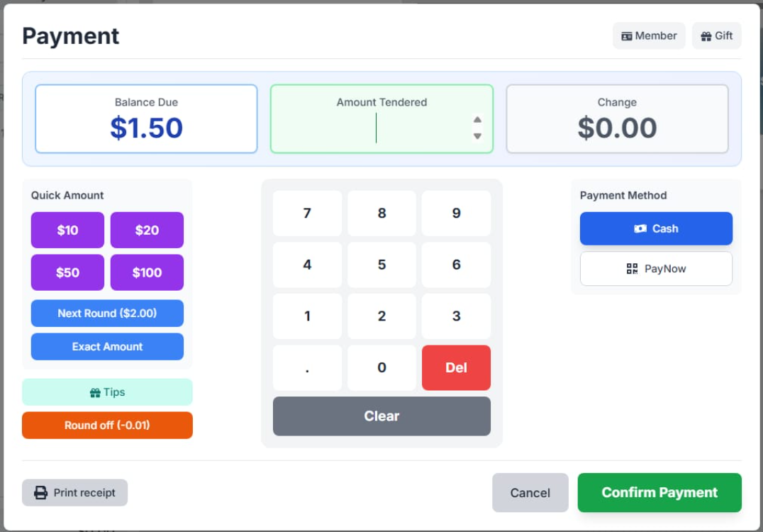Click the Gift icon at top right

click(x=706, y=35)
